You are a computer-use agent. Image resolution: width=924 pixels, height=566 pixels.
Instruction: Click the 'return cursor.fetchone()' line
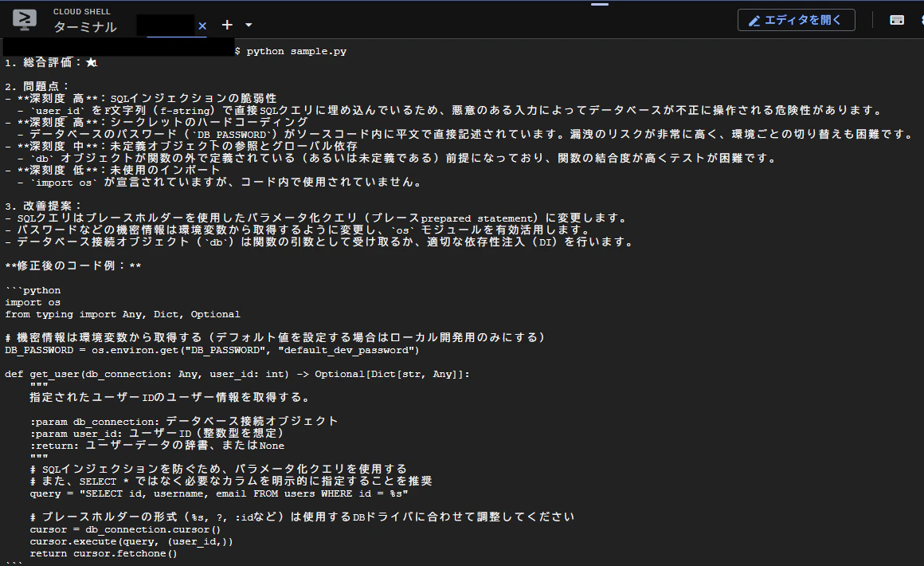click(104, 553)
